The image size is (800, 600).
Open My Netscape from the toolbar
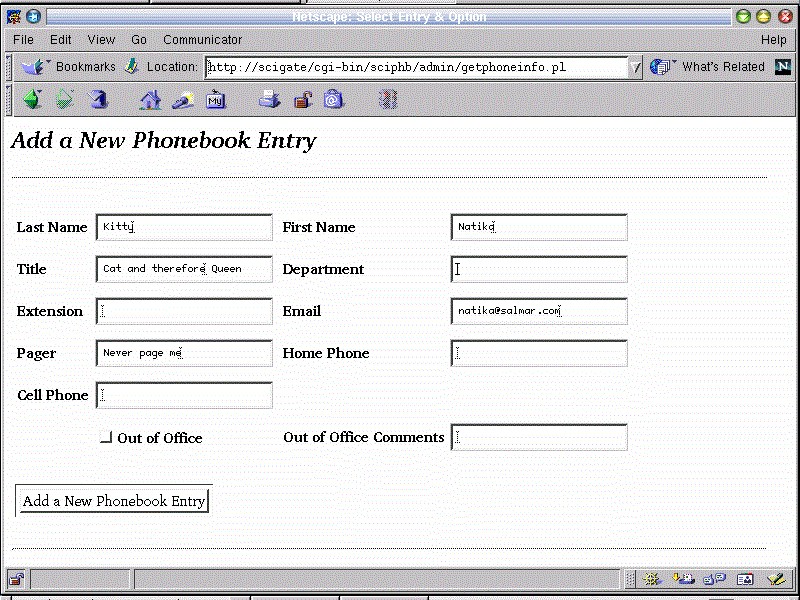coord(216,99)
